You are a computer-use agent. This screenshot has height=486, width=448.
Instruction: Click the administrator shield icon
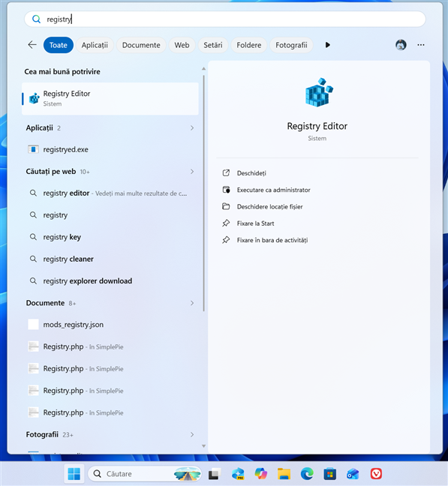pyautogui.click(x=226, y=190)
